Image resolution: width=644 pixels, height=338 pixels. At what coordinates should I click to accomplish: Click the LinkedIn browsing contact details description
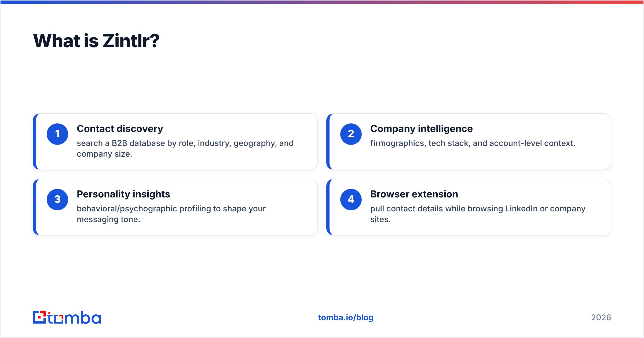tap(478, 214)
